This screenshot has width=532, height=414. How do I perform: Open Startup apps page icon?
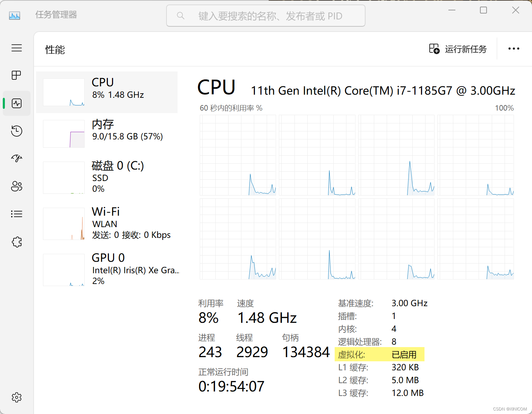17,158
